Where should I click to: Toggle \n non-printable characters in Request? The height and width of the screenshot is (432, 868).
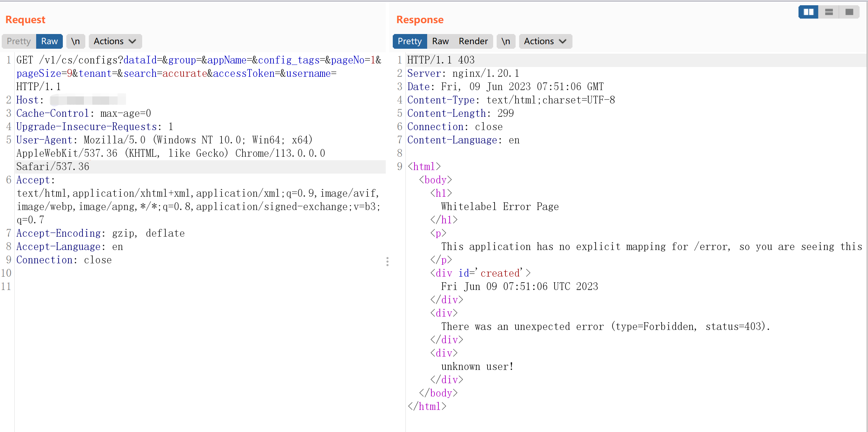[75, 41]
